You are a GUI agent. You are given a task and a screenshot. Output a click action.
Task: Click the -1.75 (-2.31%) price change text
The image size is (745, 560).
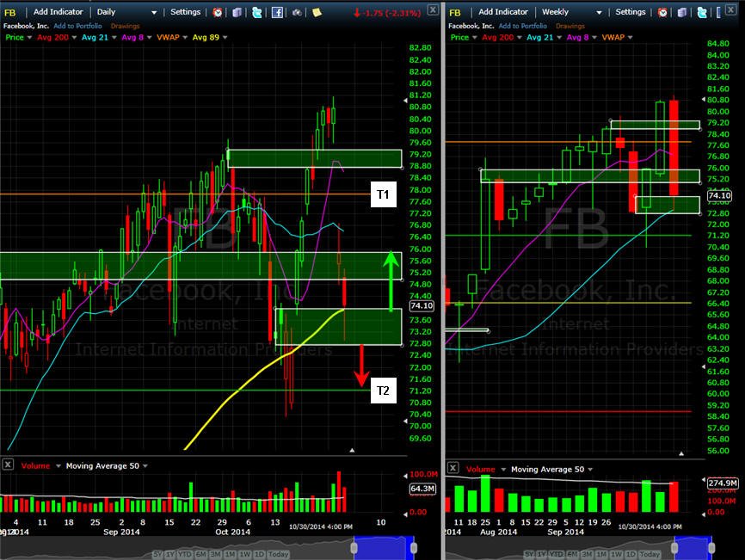coord(387,13)
